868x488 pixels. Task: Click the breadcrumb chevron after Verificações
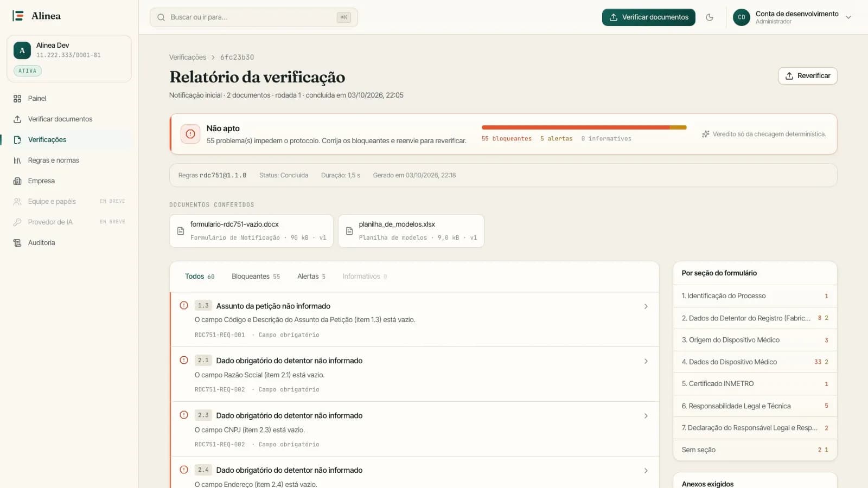pyautogui.click(x=213, y=57)
